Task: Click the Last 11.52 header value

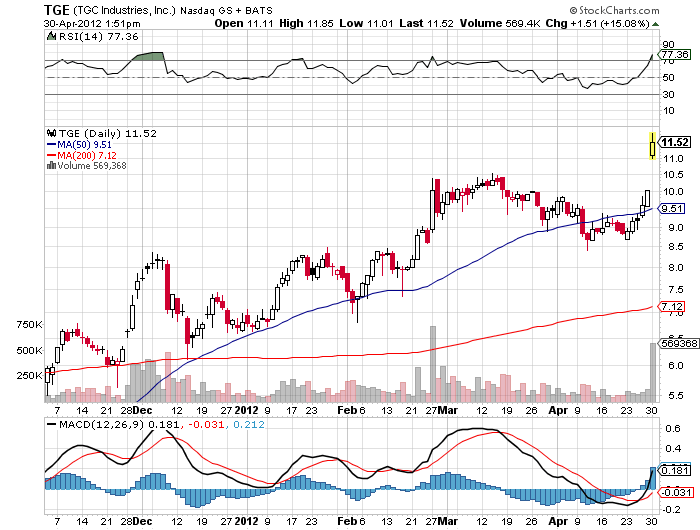Action: 426,23
